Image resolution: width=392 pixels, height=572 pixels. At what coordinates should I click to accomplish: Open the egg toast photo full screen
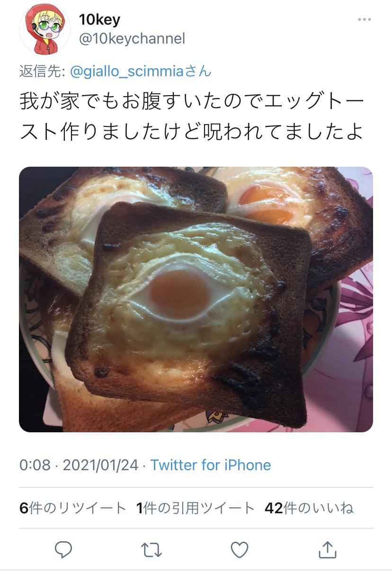pyautogui.click(x=196, y=299)
